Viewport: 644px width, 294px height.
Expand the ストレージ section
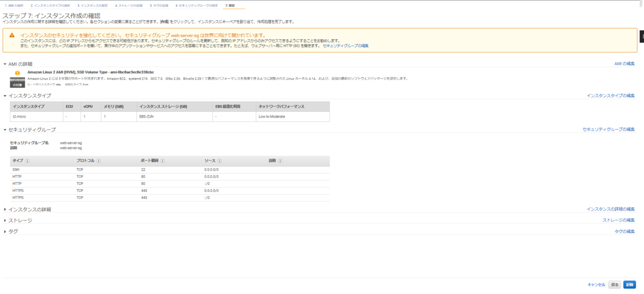tap(5, 220)
